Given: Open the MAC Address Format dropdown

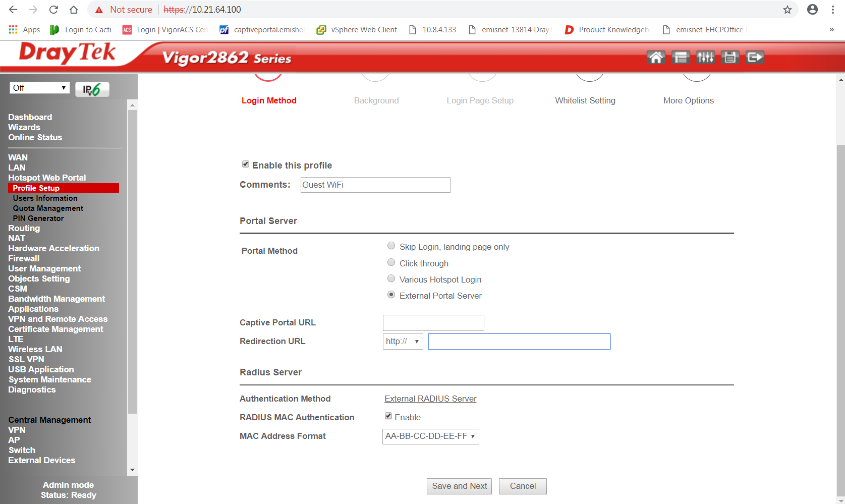Looking at the screenshot, I should [430, 436].
